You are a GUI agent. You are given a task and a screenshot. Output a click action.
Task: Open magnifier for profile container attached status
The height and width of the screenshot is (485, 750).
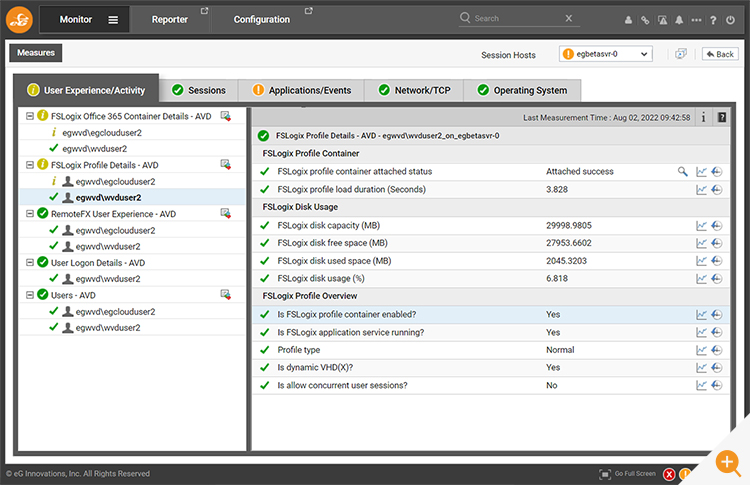tap(683, 171)
